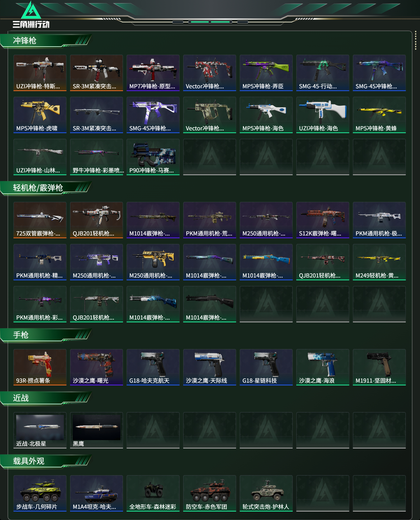
Task: Select the S12K霰弹枪-曙 skin tile
Action: 323,220
